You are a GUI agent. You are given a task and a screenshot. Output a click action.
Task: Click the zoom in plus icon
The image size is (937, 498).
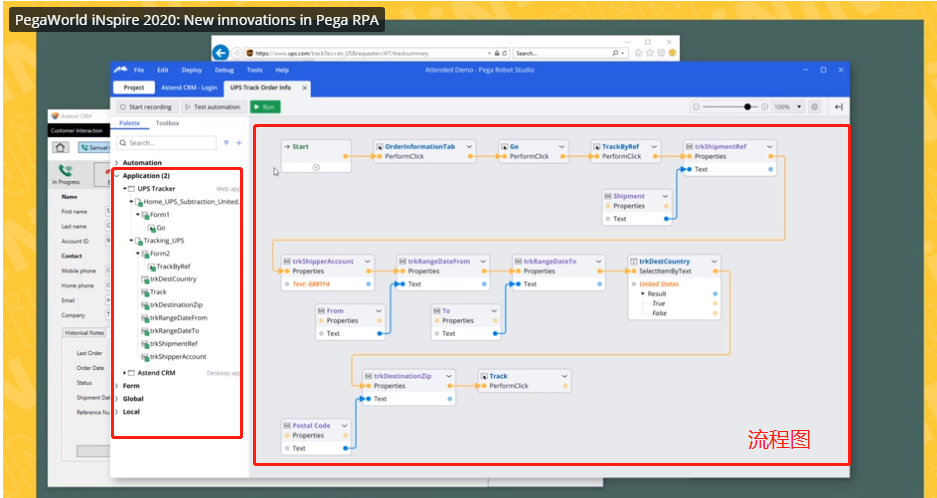pyautogui.click(x=764, y=107)
